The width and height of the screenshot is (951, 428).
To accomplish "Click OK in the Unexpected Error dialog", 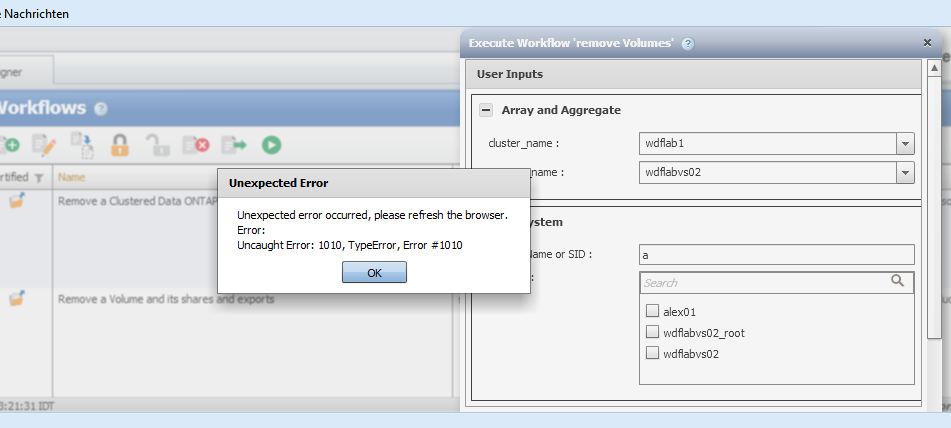I will (x=374, y=272).
